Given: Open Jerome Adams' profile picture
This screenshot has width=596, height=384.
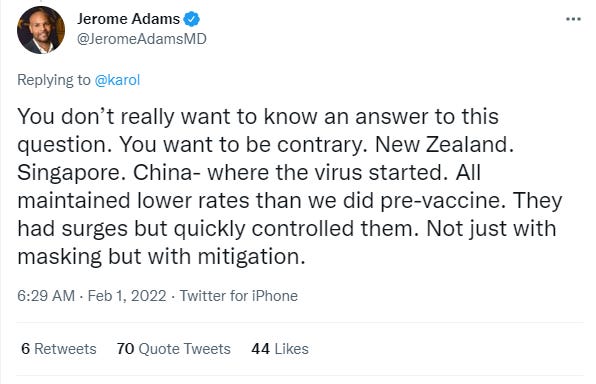Looking at the screenshot, I should pyautogui.click(x=41, y=30).
